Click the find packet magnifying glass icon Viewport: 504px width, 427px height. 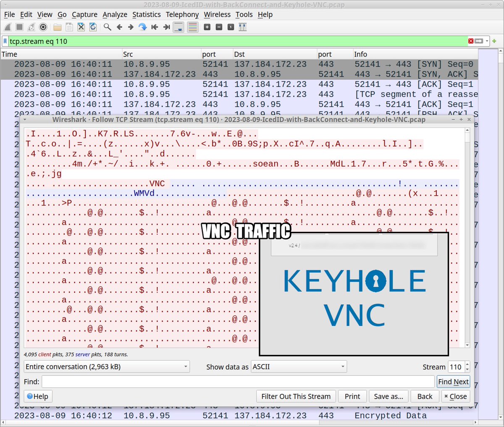(108, 27)
